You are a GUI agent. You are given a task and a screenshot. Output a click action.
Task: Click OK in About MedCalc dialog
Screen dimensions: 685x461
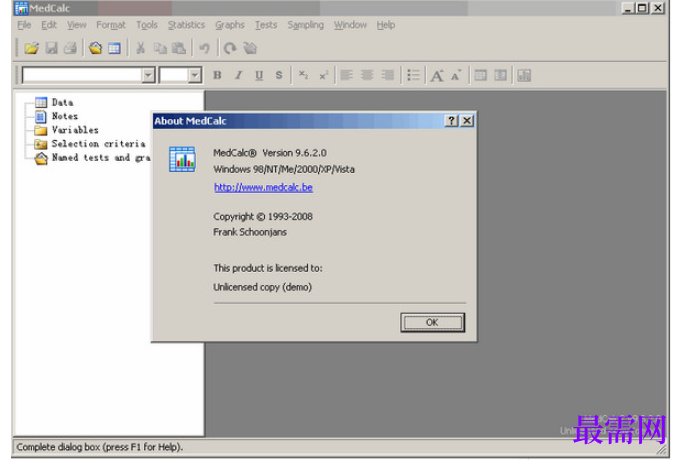[x=432, y=322]
